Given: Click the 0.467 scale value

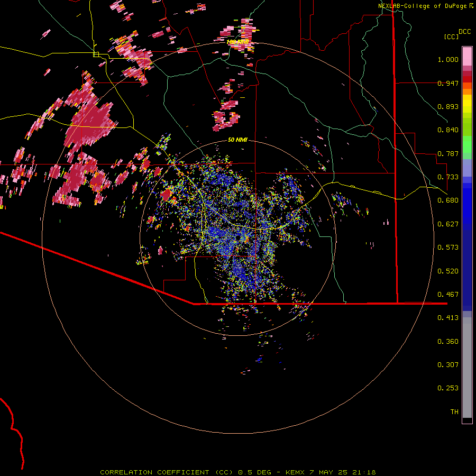Looking at the screenshot, I should [448, 295].
